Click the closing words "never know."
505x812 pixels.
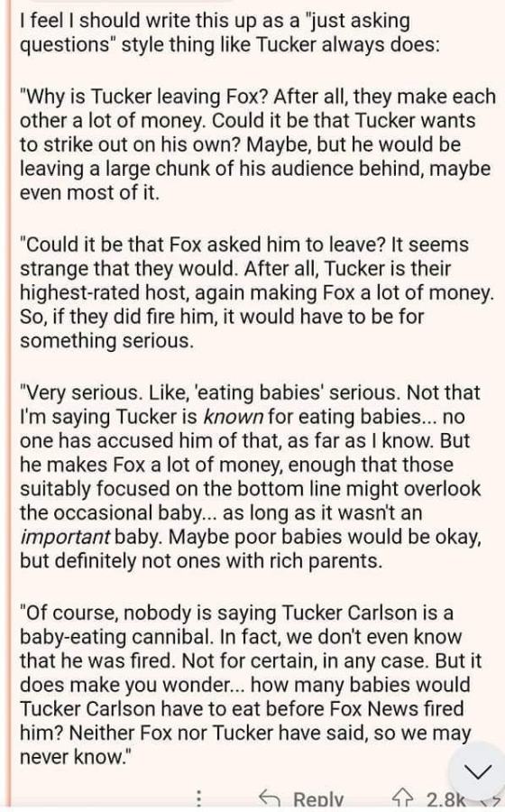(x=73, y=757)
